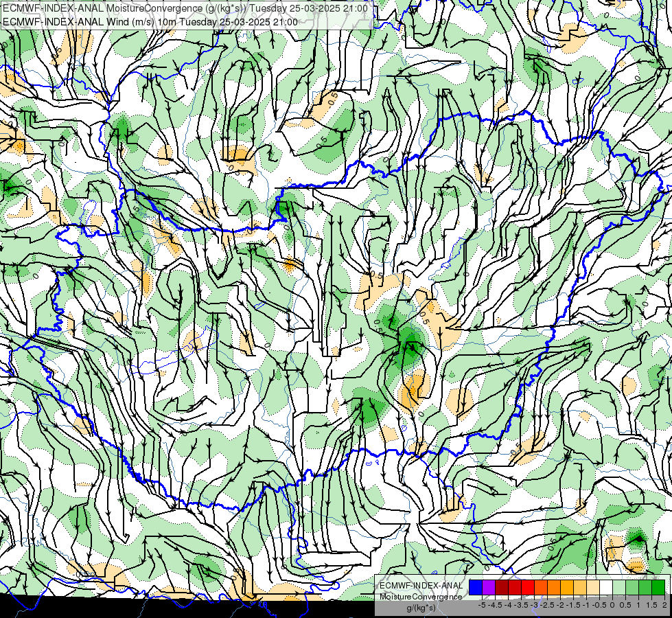Click the lightest green swatch right of 0
Viewport: 672px width, 618px height.
619,587
